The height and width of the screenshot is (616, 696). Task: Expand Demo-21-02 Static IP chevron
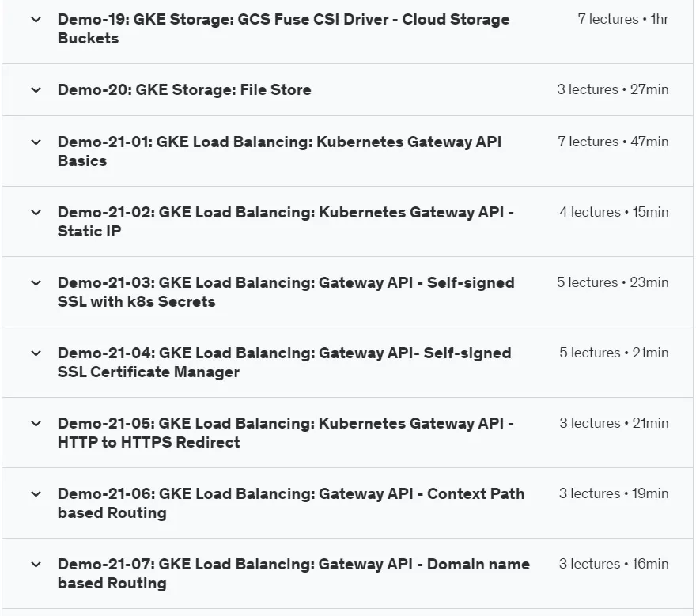click(36, 213)
